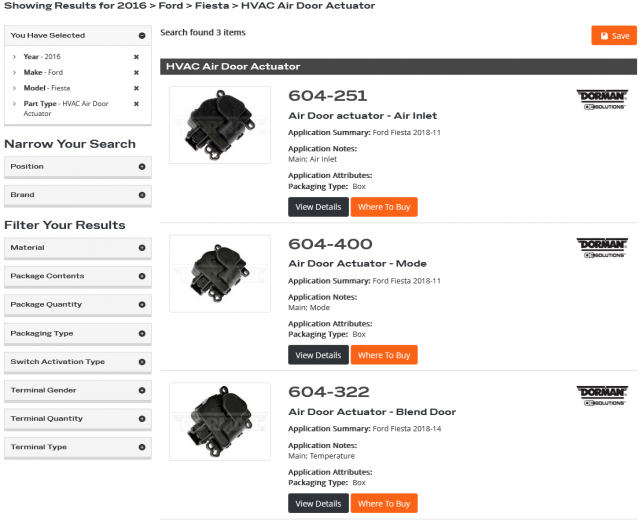Remove the Model Fiesta filter
The width and height of the screenshot is (640, 524).
[x=136, y=88]
